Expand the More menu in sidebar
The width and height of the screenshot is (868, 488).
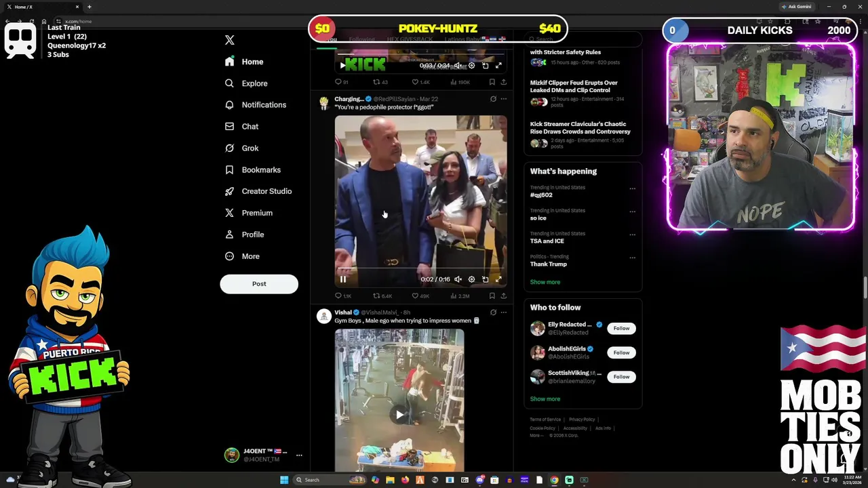tap(242, 256)
